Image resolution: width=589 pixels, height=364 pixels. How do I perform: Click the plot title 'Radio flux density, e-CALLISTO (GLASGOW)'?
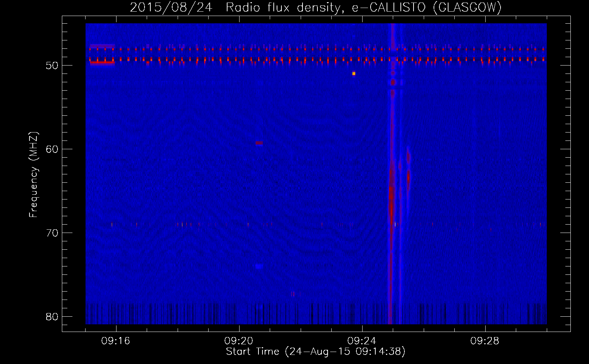[364, 7]
